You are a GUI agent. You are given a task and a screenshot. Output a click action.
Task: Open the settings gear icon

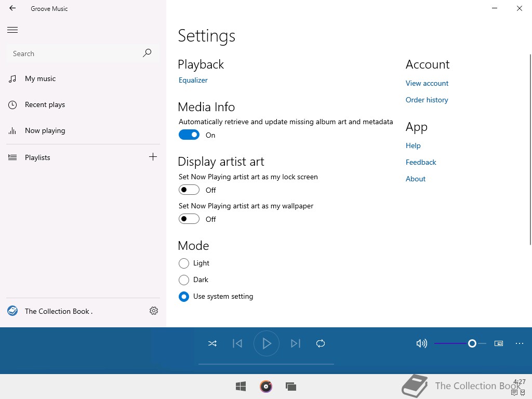click(x=154, y=311)
